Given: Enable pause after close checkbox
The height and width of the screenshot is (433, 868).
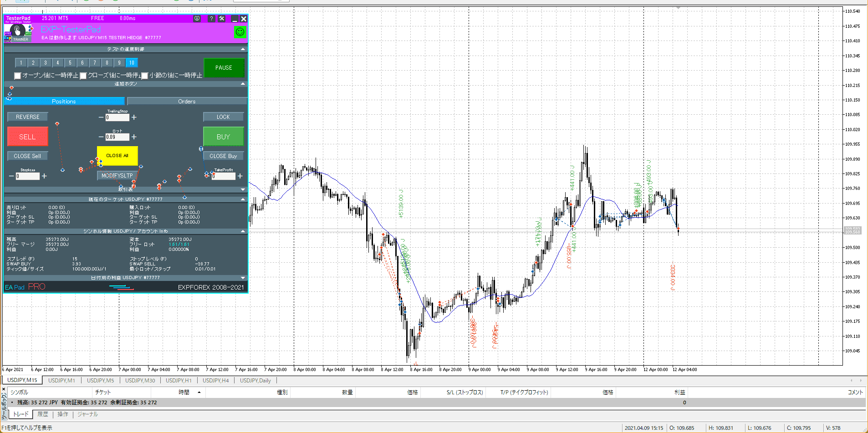Looking at the screenshot, I should point(83,76).
